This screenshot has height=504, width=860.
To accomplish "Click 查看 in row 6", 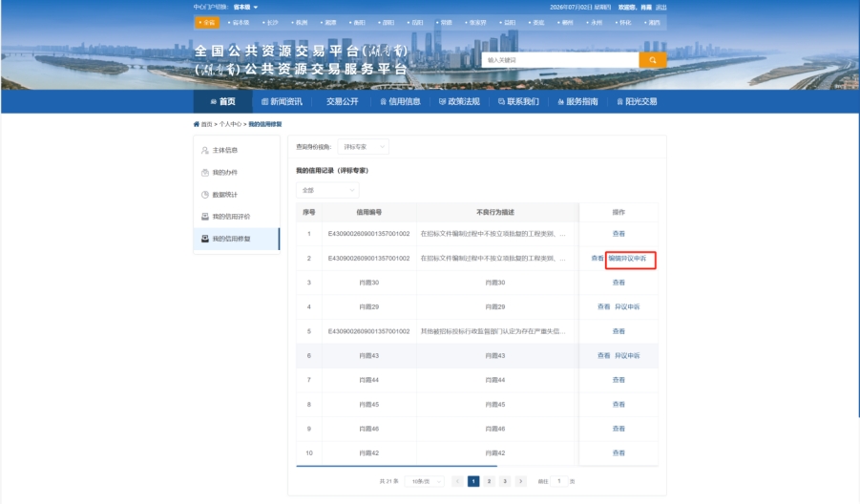I will coord(603,355).
